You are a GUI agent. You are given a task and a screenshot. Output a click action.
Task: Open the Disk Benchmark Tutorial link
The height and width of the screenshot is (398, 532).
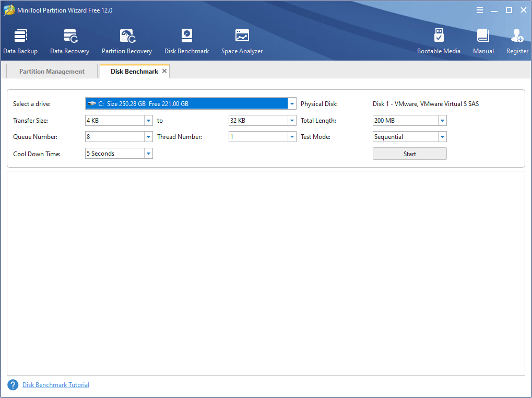tap(56, 385)
